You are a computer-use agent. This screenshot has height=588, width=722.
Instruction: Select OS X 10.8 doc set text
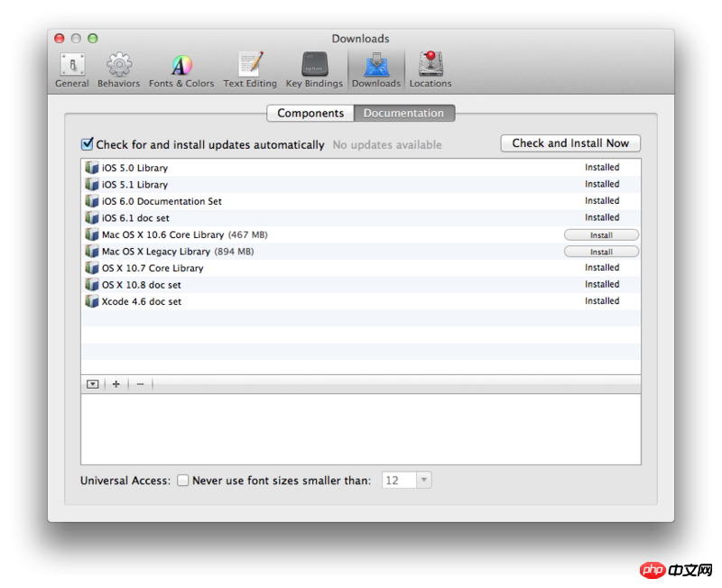[142, 285]
